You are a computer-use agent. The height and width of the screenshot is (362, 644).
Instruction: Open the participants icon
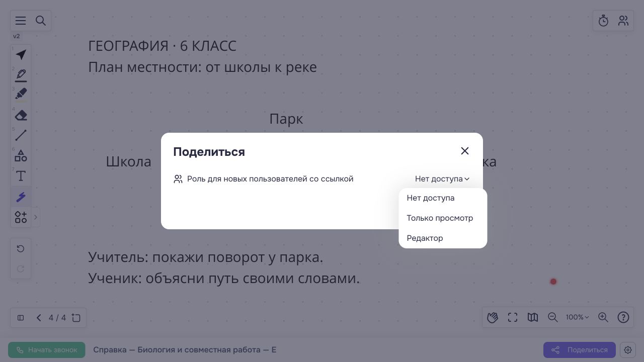click(x=623, y=21)
